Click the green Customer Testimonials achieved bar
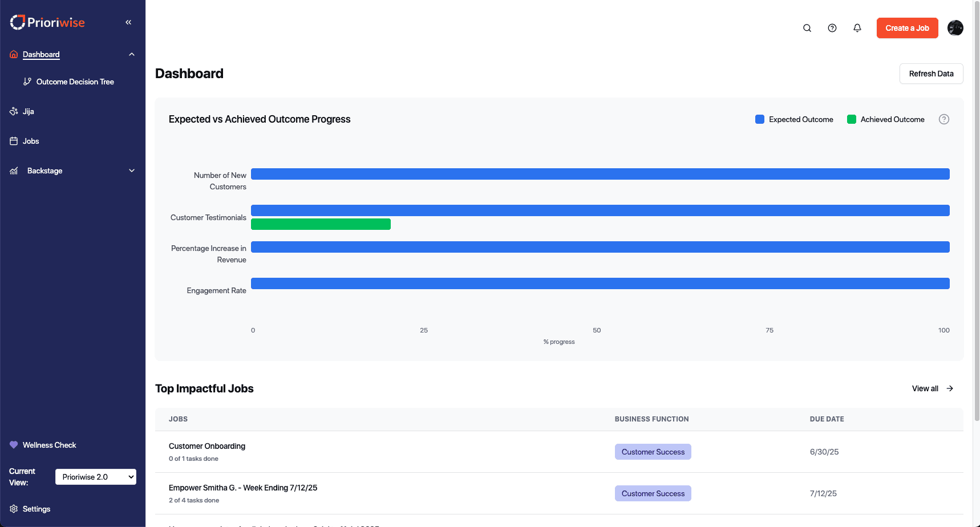This screenshot has width=980, height=527. (x=321, y=224)
